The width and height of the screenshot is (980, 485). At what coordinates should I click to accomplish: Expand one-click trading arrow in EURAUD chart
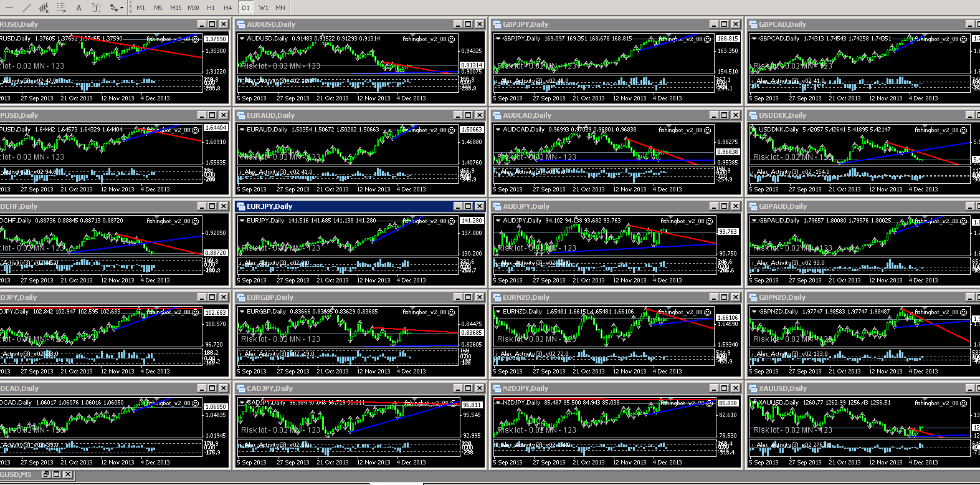click(242, 129)
